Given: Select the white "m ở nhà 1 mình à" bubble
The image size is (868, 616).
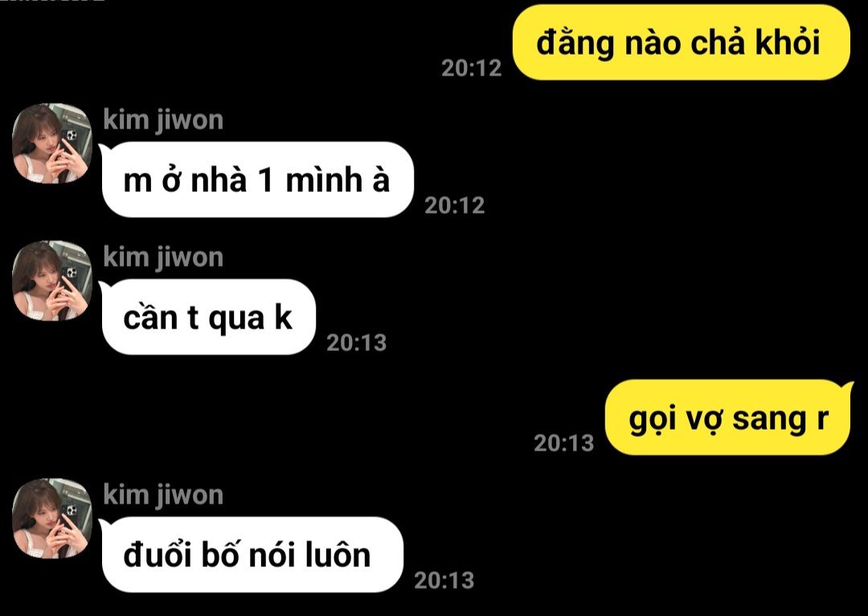Looking at the screenshot, I should click(257, 180).
